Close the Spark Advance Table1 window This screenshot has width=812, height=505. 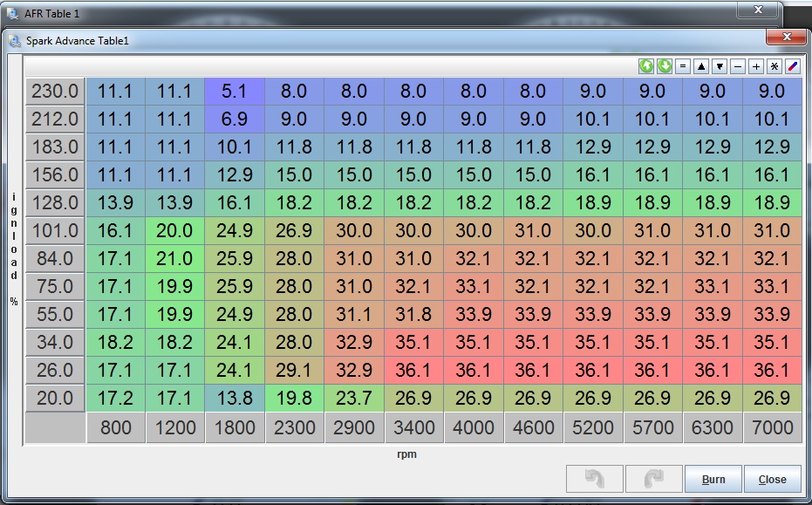787,38
